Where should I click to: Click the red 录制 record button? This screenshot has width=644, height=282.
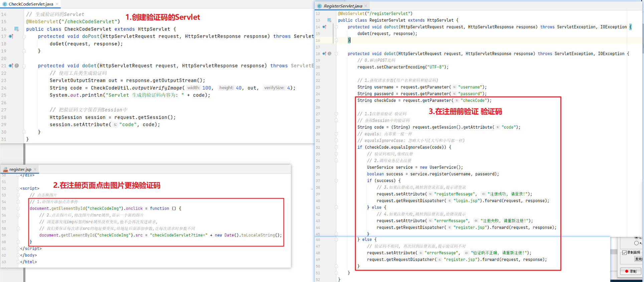(x=631, y=271)
